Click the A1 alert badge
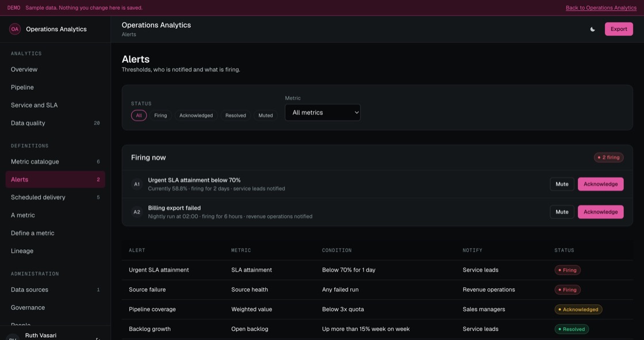The image size is (644, 340). [137, 184]
